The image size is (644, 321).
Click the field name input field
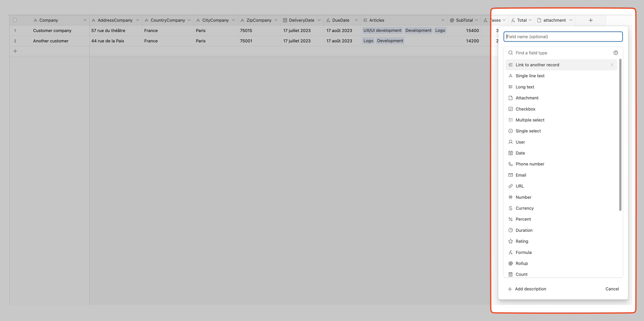coord(563,37)
